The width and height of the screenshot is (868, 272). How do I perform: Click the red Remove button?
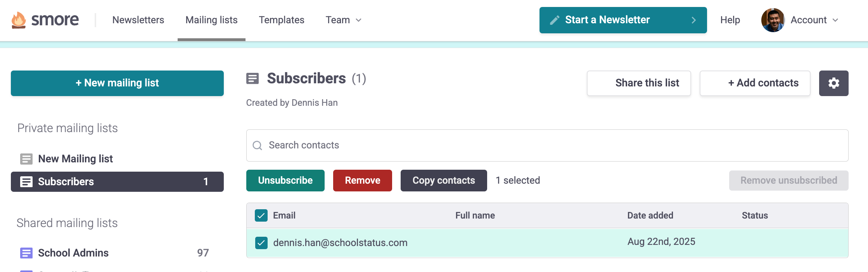click(x=363, y=181)
